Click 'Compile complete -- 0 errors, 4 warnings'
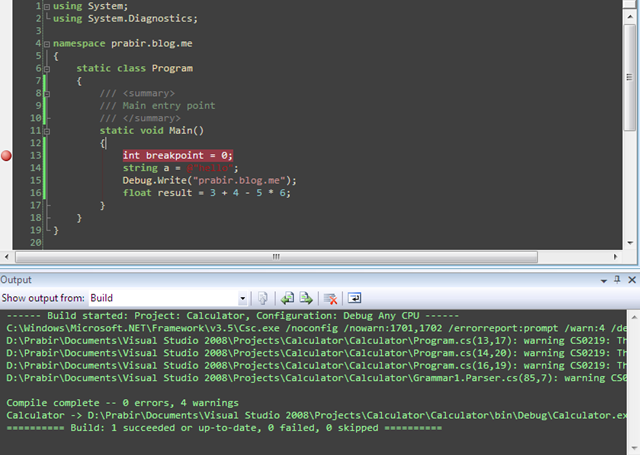640x455 pixels. point(122,403)
